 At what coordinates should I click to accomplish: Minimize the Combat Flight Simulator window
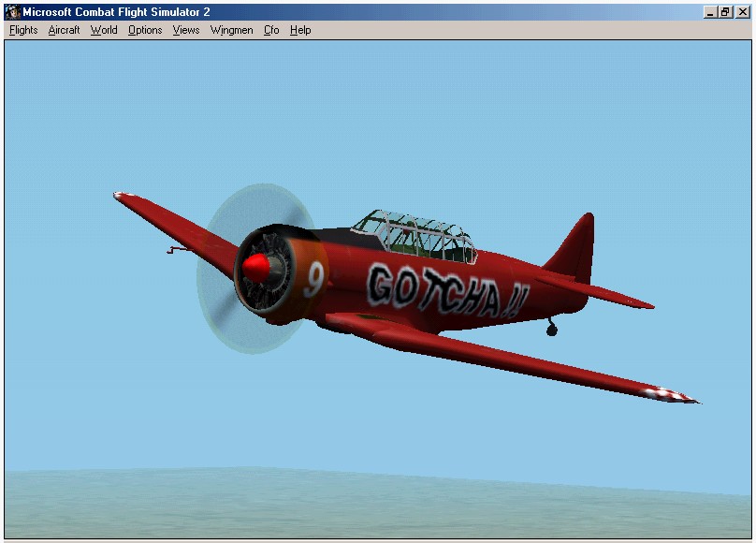click(x=709, y=12)
